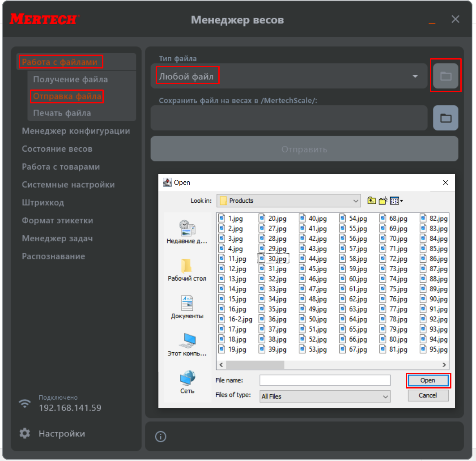
Task: Click the browse folder icon beside file type
Action: 445,76
